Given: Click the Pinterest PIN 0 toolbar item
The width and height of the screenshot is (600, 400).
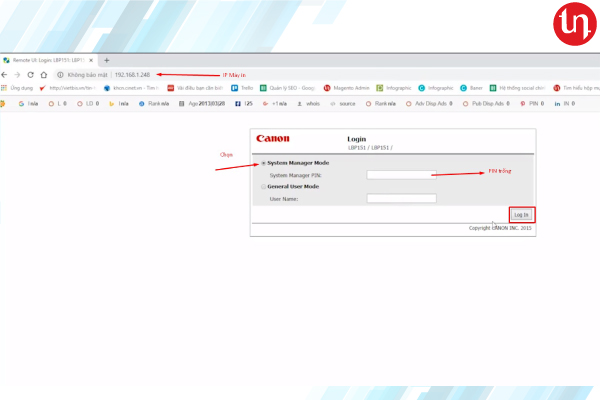Looking at the screenshot, I should click(532, 104).
